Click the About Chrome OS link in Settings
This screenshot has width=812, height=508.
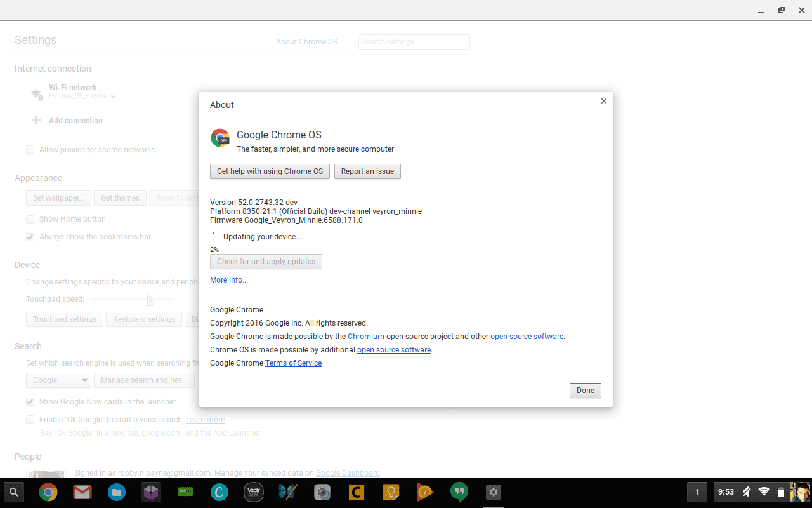[x=307, y=42]
